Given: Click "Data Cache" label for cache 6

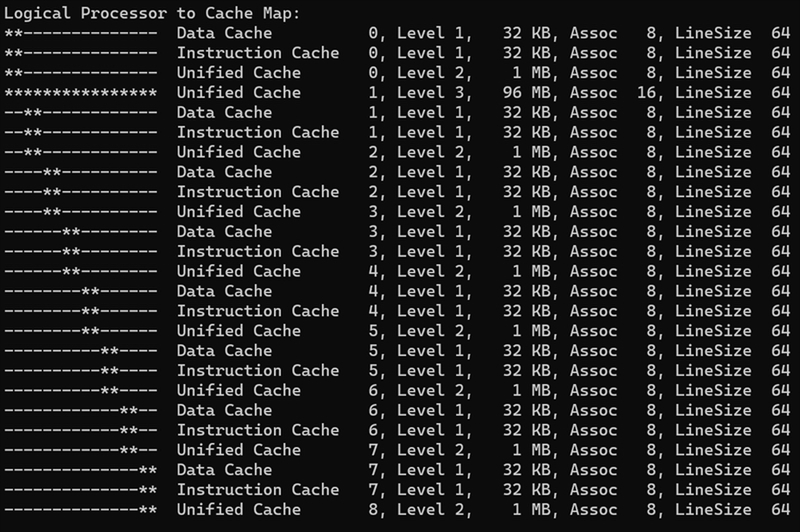Looking at the screenshot, I should coord(224,410).
